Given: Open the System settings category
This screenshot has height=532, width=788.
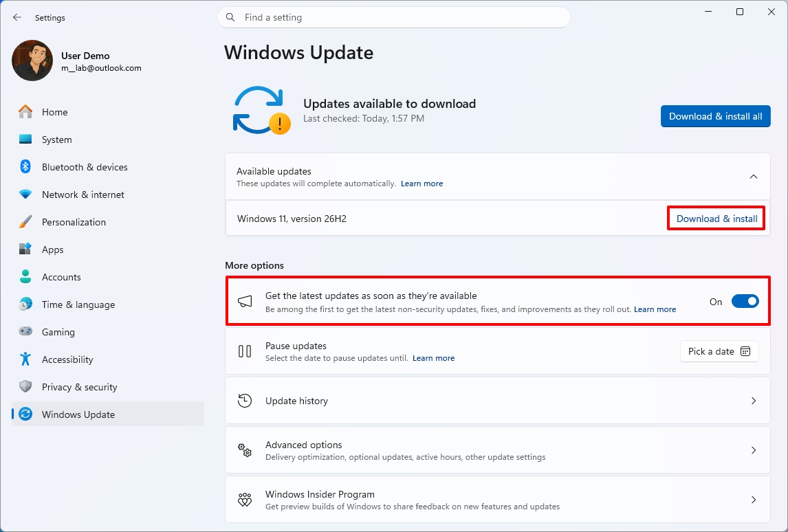Looking at the screenshot, I should tap(108, 139).
